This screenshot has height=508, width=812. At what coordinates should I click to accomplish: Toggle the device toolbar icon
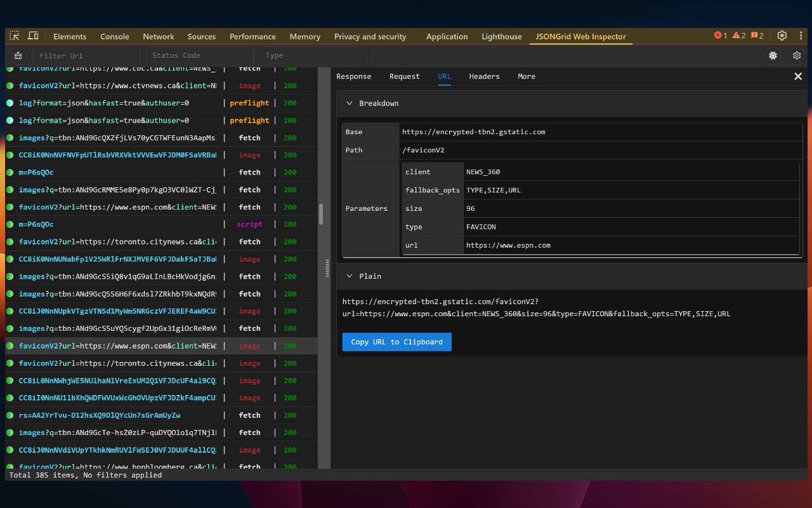pyautogui.click(x=33, y=36)
